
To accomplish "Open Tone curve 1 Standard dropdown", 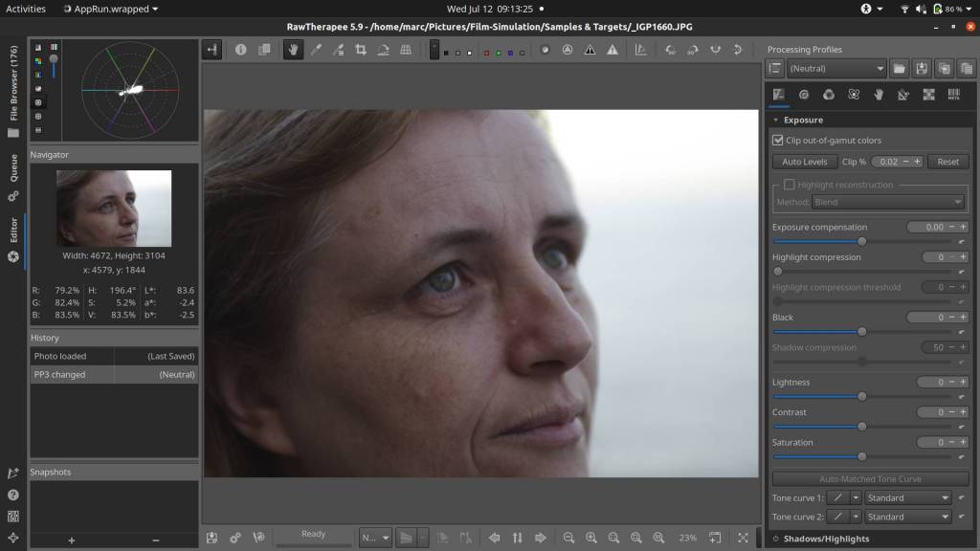I will click(x=907, y=497).
